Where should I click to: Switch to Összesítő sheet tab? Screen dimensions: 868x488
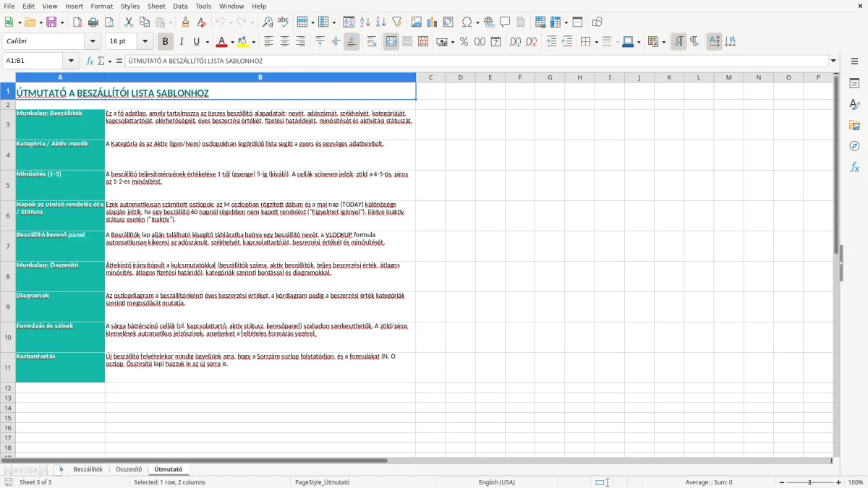point(129,469)
